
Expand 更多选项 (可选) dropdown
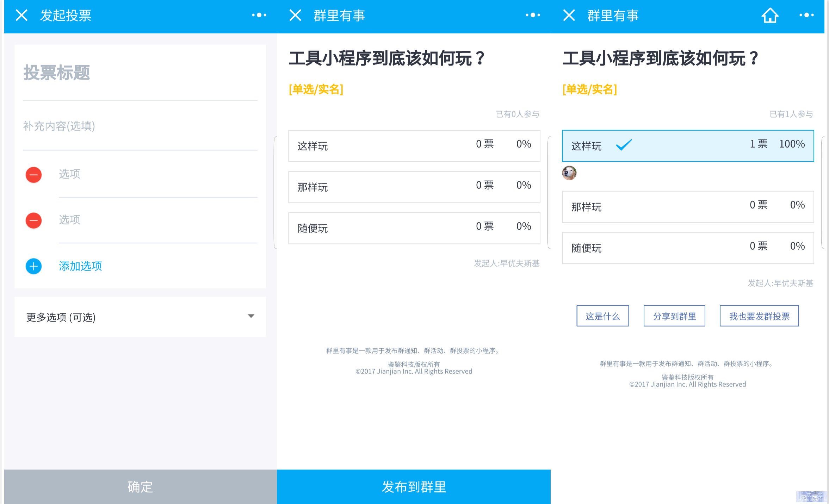pos(140,317)
